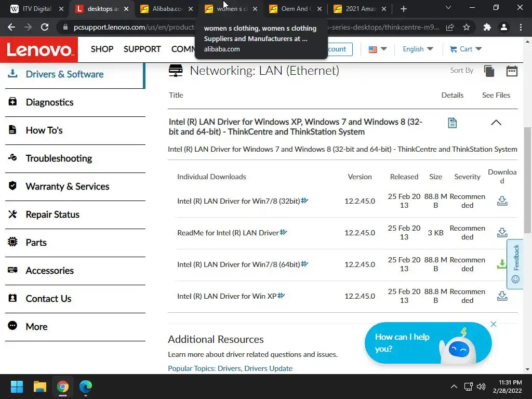This screenshot has height=399, width=532.
Task: Open the tab search chevron
Action: tap(448, 7)
